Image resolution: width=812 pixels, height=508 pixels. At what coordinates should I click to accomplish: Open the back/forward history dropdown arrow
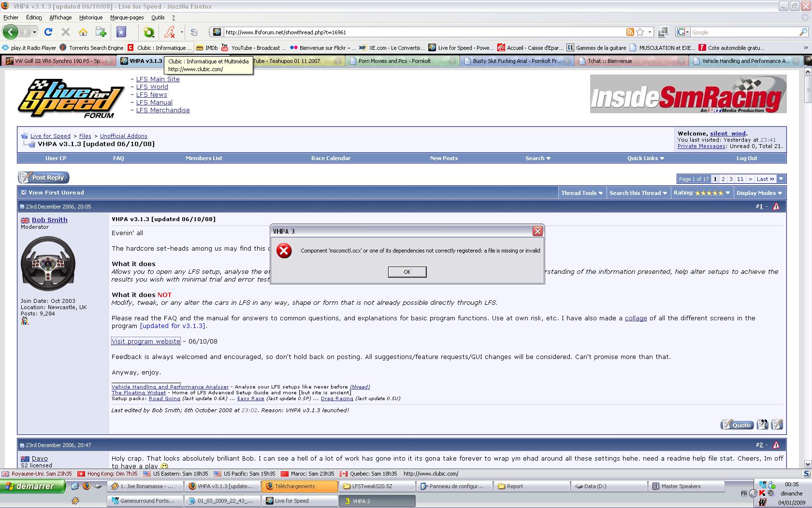[x=35, y=32]
